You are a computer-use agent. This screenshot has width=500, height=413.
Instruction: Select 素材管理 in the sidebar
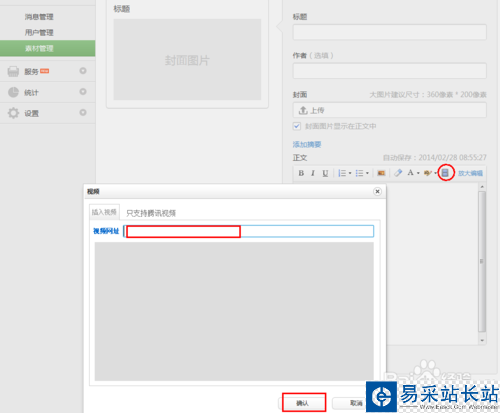48,48
